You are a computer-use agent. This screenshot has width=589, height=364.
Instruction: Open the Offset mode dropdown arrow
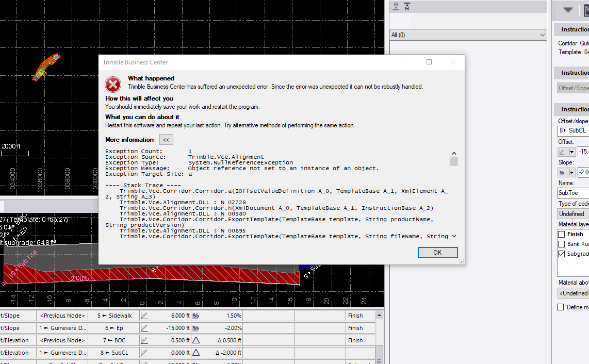click(x=571, y=152)
